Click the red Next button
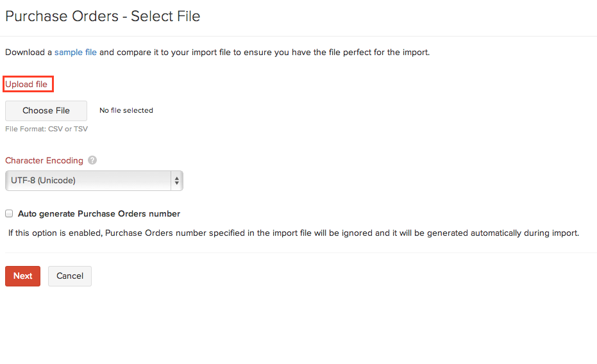Screen dimensions: 597x364 pyautogui.click(x=23, y=276)
